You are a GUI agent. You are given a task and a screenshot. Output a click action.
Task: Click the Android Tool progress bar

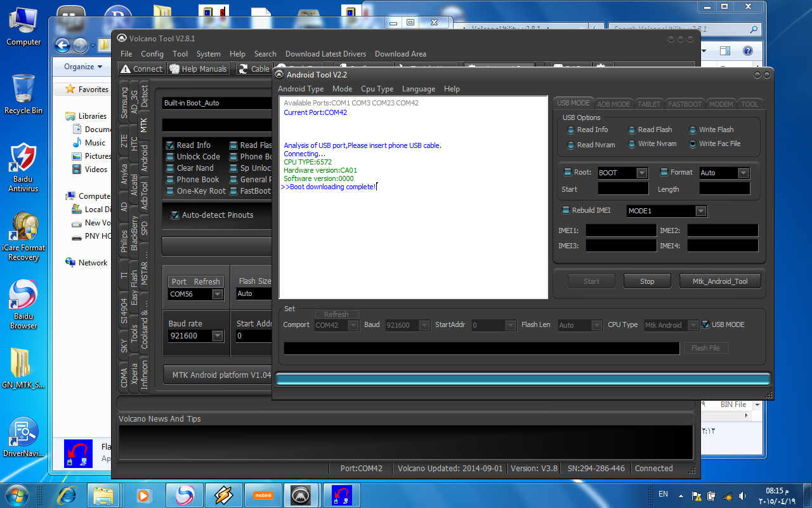[523, 379]
